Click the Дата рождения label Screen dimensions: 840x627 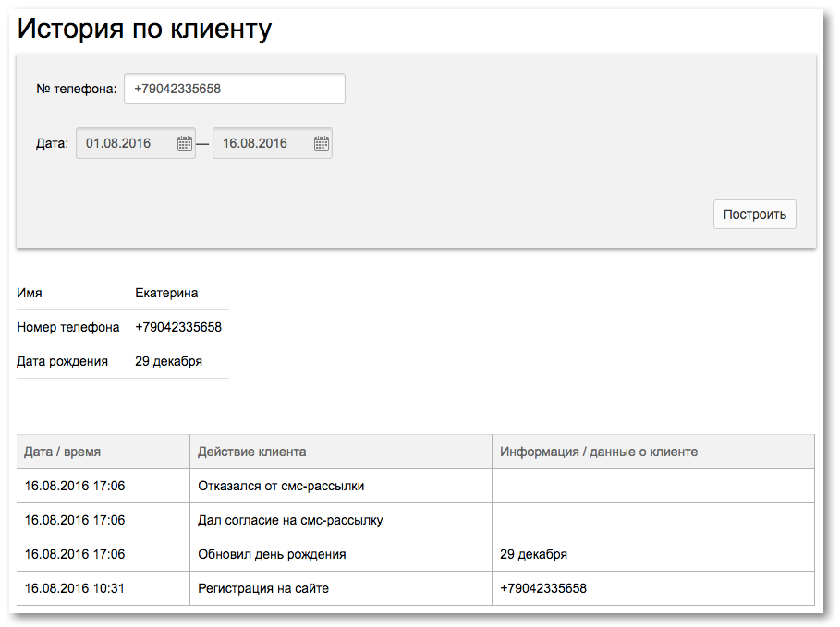[x=62, y=361]
